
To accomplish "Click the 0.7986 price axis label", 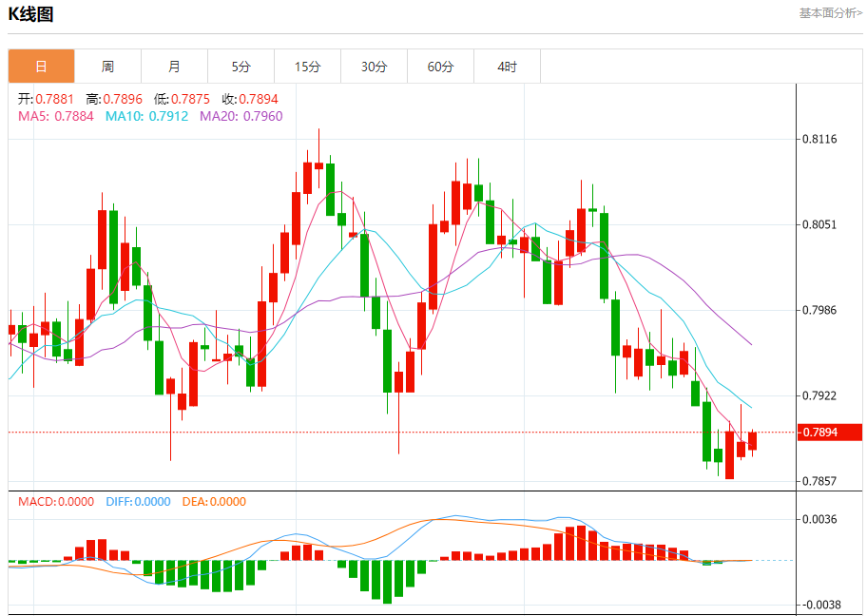I will tap(819, 310).
